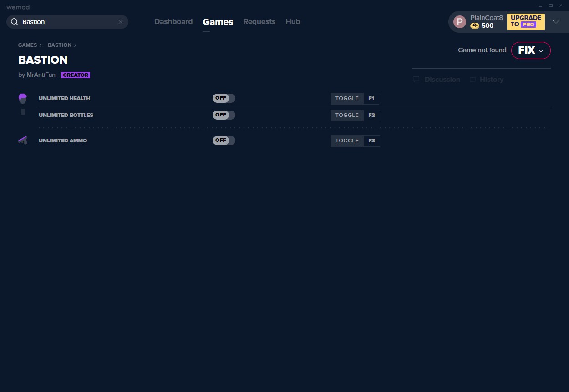Click the search magnifier icon
The width and height of the screenshot is (569, 392).
coord(14,22)
